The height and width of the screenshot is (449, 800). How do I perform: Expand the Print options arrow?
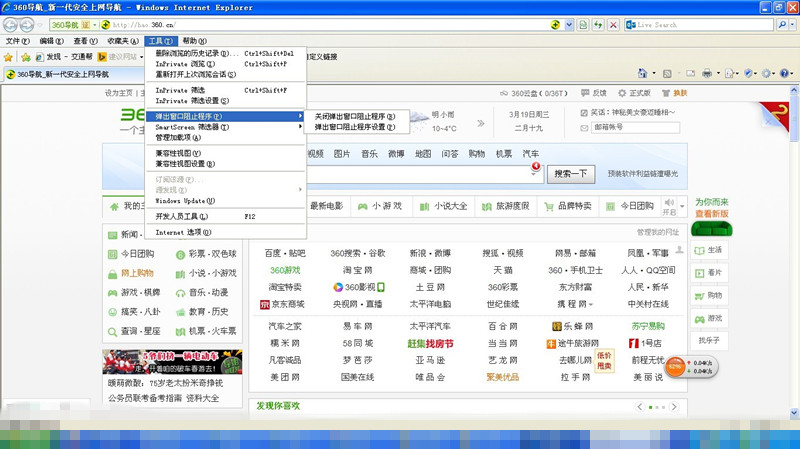tap(718, 73)
